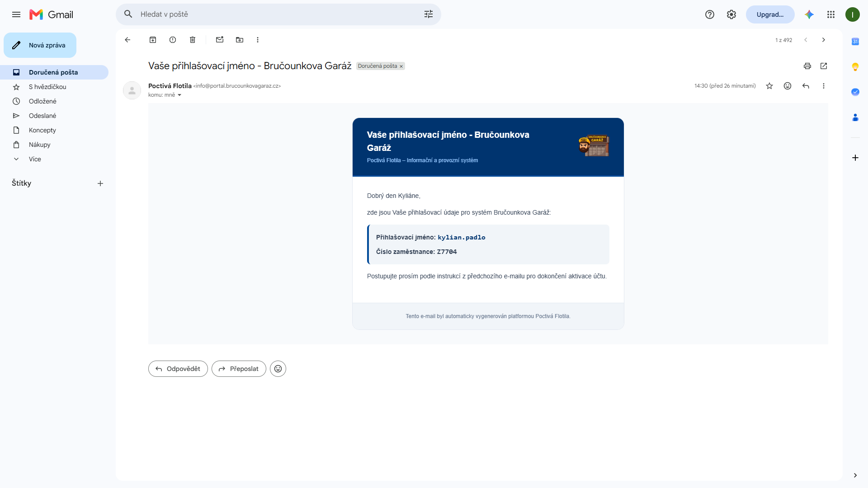Hide the side panel chevron
The height and width of the screenshot is (488, 868).
855,475
